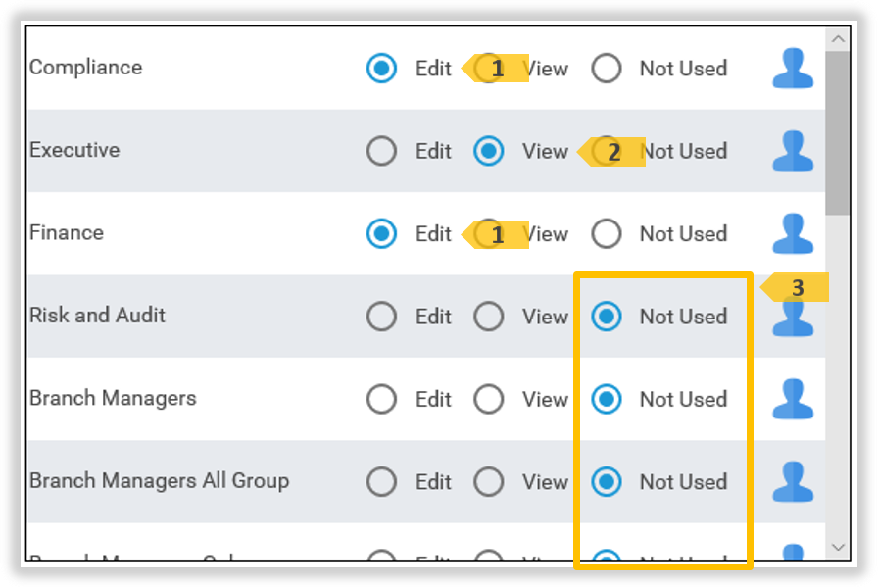
Task: Open the person icon for Branch Managers All Group
Action: (x=793, y=481)
